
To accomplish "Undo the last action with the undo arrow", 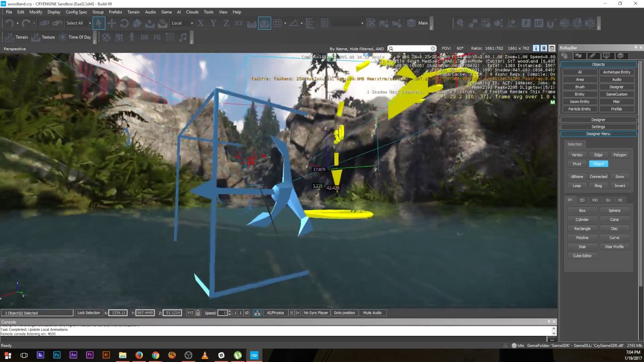I will 10,23.
